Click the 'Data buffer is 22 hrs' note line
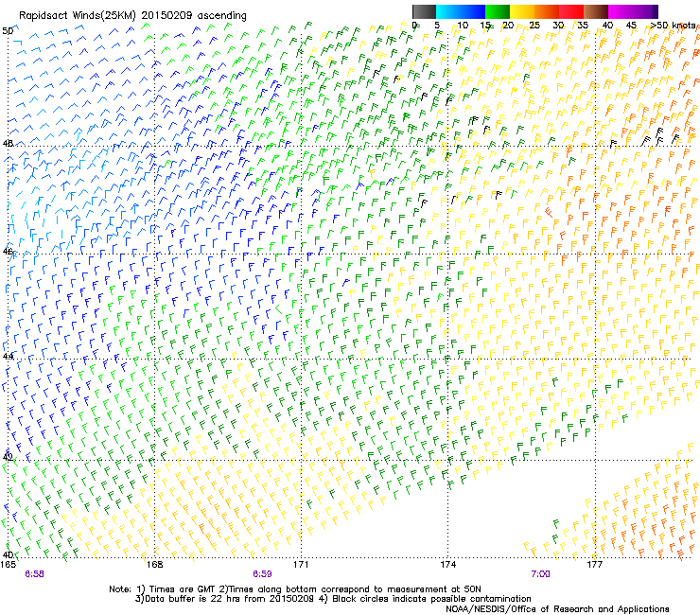The width and height of the screenshot is (700, 615). coord(333,599)
